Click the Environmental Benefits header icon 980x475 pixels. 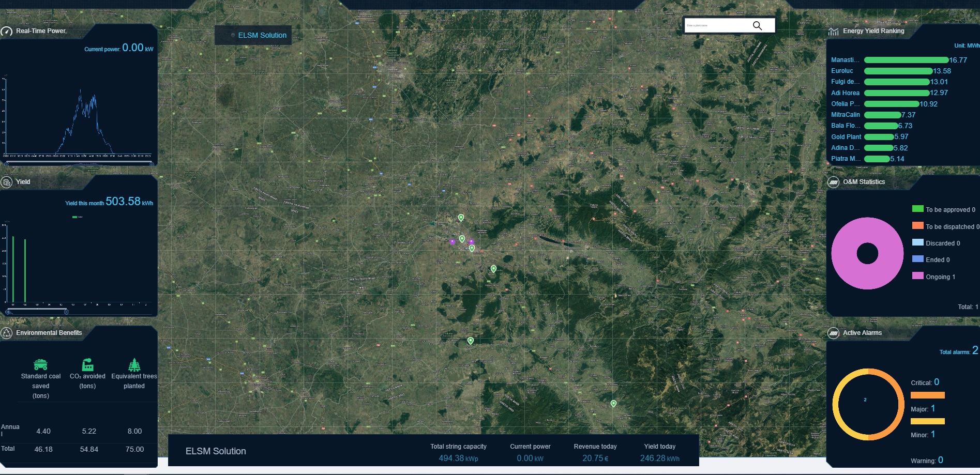[7, 333]
